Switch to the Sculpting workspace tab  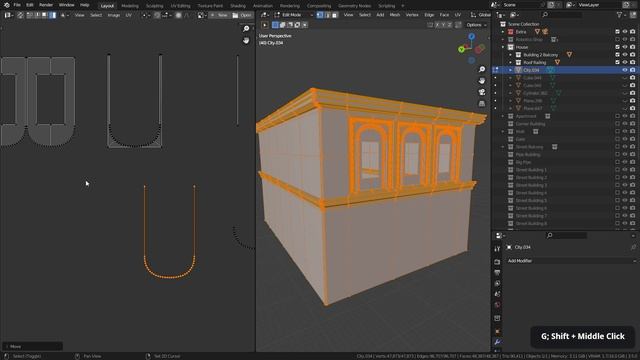tap(155, 6)
